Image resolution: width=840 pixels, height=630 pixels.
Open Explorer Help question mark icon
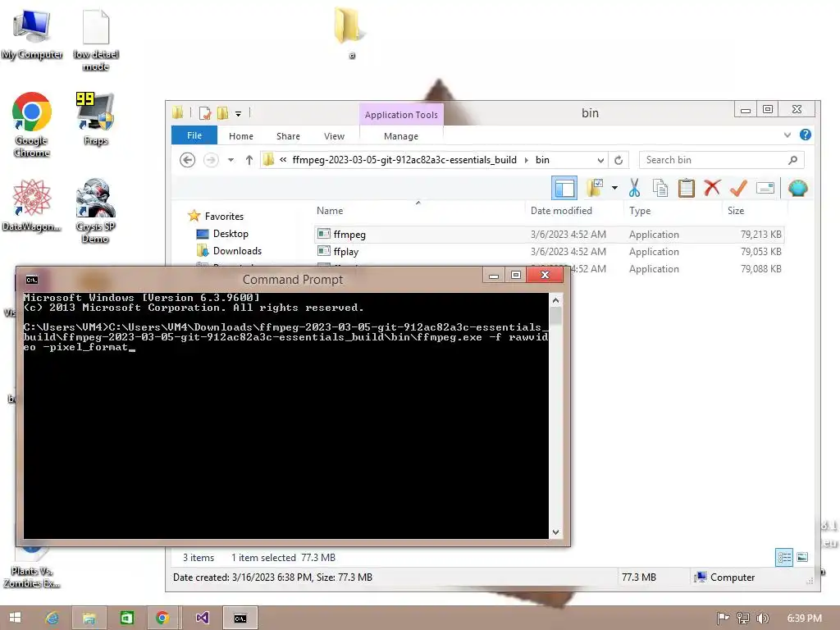click(806, 135)
